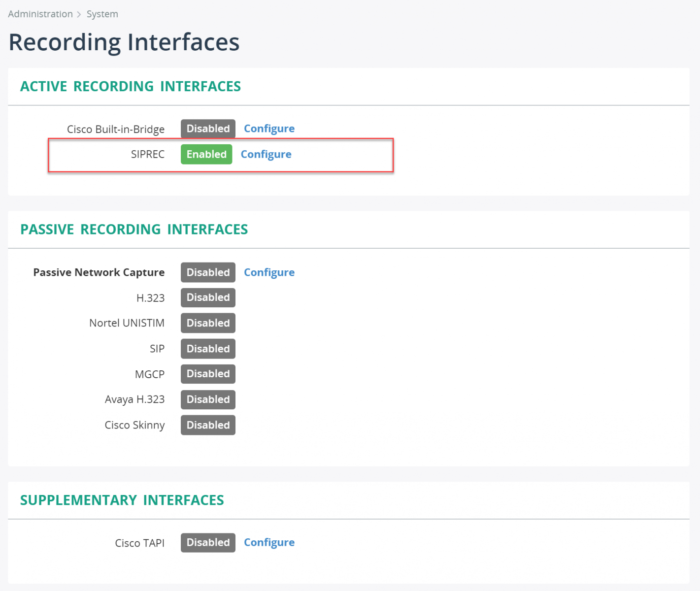Image resolution: width=700 pixels, height=591 pixels.
Task: Select the Avaya H.323 label
Action: [135, 399]
